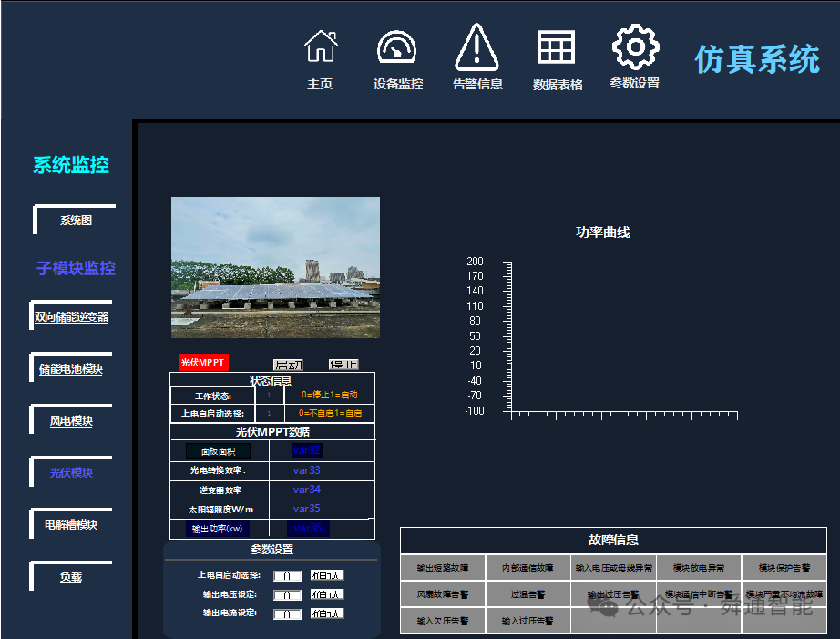840x639 pixels.
Task: Click the 输出电流设定 value box
Action: (289, 613)
